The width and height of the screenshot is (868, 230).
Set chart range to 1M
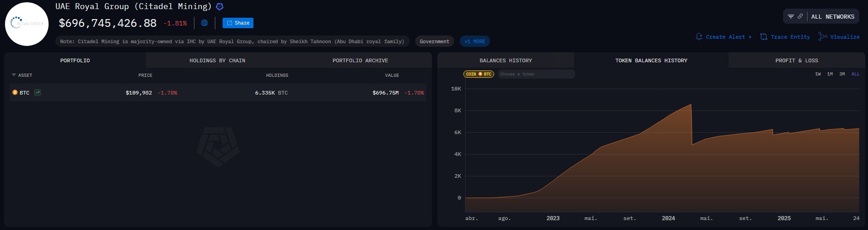point(830,74)
